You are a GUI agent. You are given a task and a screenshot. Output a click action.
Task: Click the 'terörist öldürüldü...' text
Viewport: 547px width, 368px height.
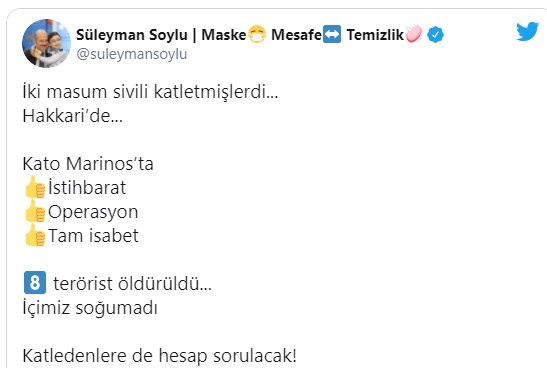point(132,283)
